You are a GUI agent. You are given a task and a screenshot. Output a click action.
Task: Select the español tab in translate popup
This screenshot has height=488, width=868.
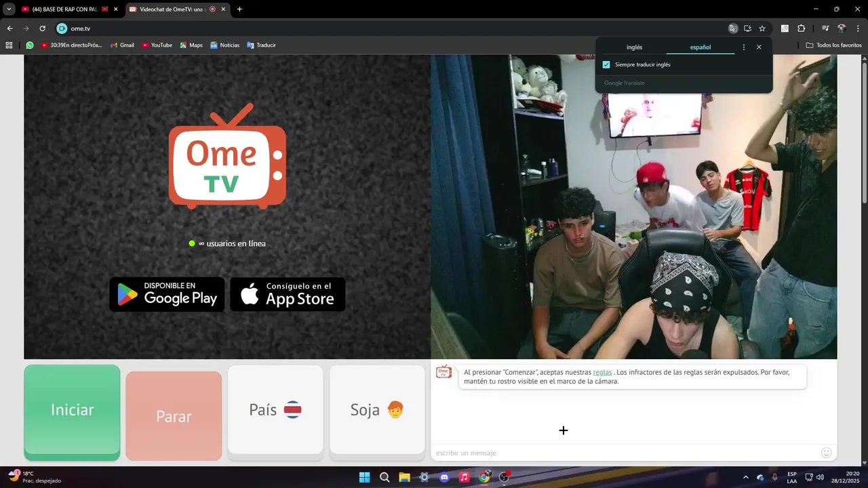pyautogui.click(x=701, y=47)
